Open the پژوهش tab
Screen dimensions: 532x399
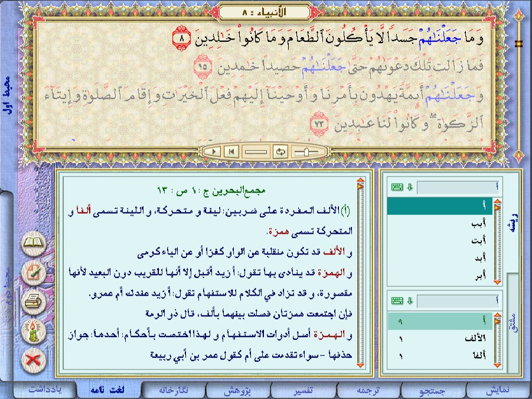[237, 390]
